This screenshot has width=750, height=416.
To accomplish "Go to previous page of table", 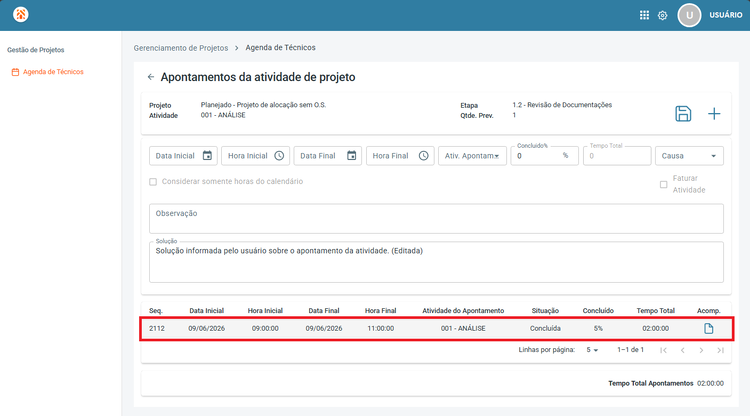I will [683, 350].
